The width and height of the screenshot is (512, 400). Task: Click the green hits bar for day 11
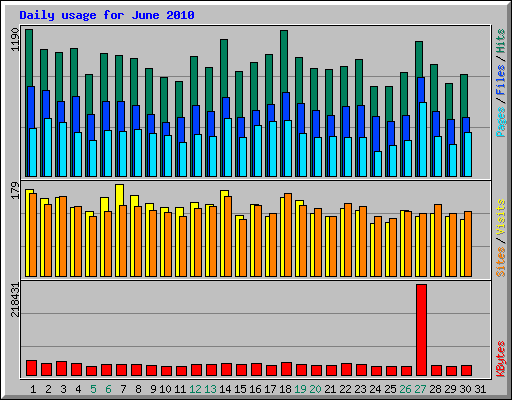179,99
